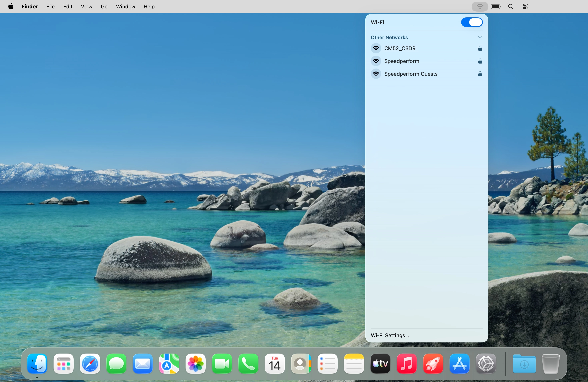Open Spotlight search magnifier icon
This screenshot has width=588, height=382.
pyautogui.click(x=511, y=7)
